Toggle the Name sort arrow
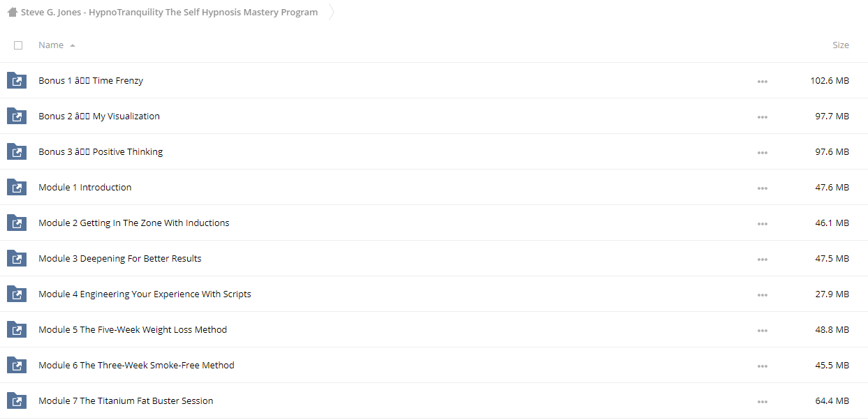 click(x=73, y=45)
